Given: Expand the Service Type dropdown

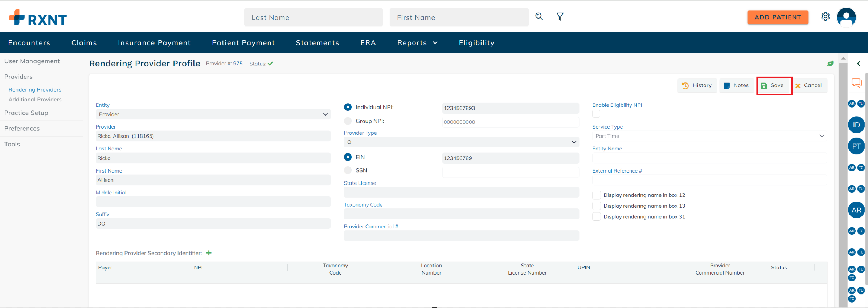Looking at the screenshot, I should (x=709, y=136).
